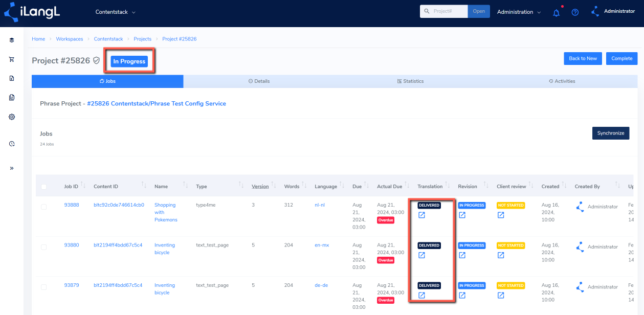Click the layers stack icon in sidebar
Screen dimensions: 644x315
coord(12,40)
